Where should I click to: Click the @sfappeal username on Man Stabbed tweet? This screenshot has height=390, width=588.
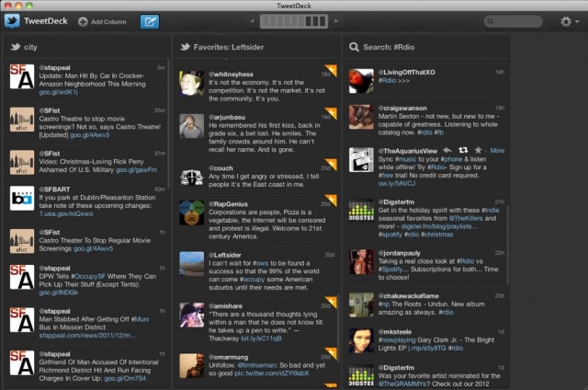54,311
